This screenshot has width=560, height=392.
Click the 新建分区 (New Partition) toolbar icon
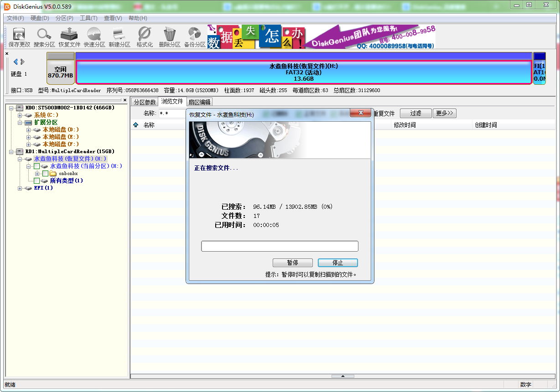coord(119,37)
